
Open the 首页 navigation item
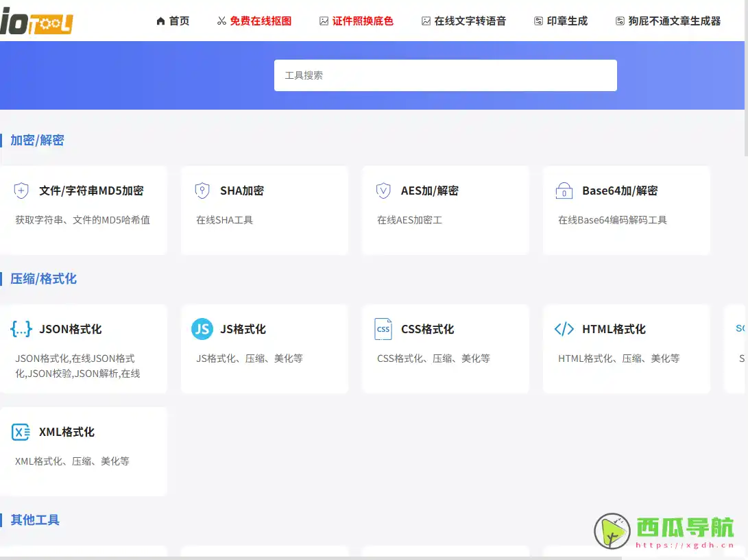click(x=173, y=21)
